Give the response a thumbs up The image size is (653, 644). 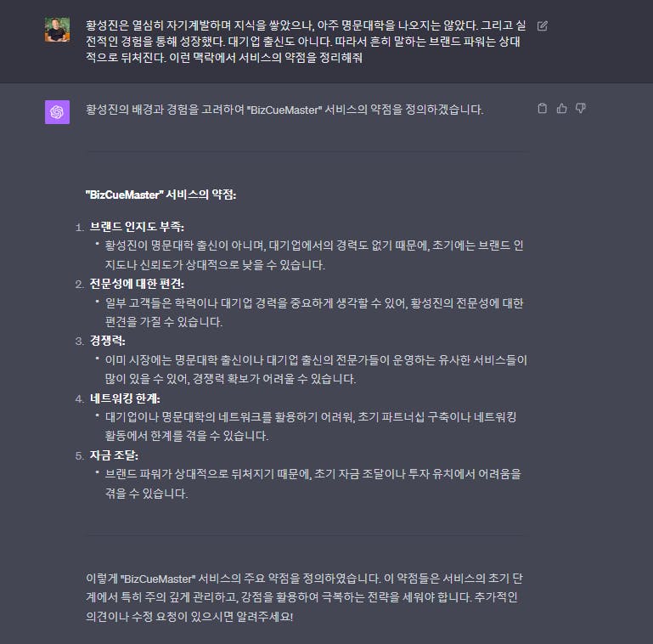[561, 108]
